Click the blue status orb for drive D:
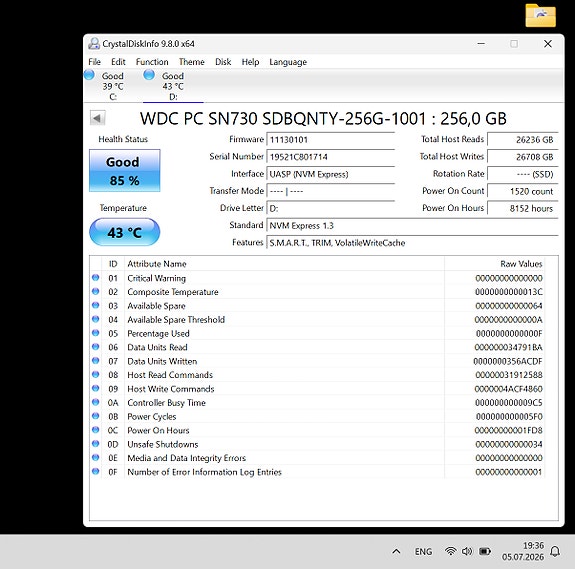The image size is (575, 569). coord(149,75)
